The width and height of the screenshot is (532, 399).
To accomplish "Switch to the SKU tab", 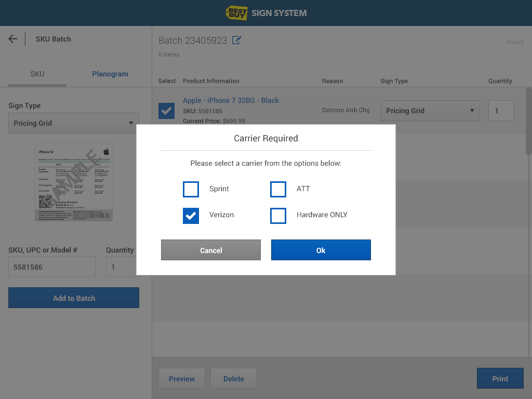I will tap(37, 74).
